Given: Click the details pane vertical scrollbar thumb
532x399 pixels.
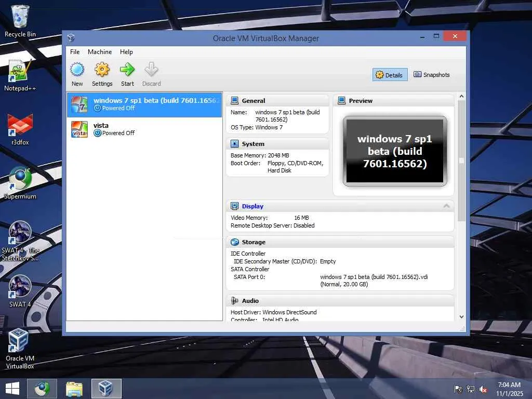Looking at the screenshot, I should [461, 161].
